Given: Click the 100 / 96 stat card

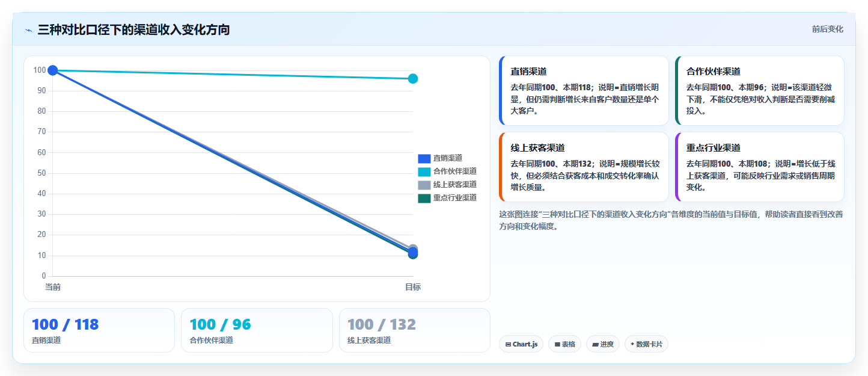Looking at the screenshot, I should coord(257,330).
